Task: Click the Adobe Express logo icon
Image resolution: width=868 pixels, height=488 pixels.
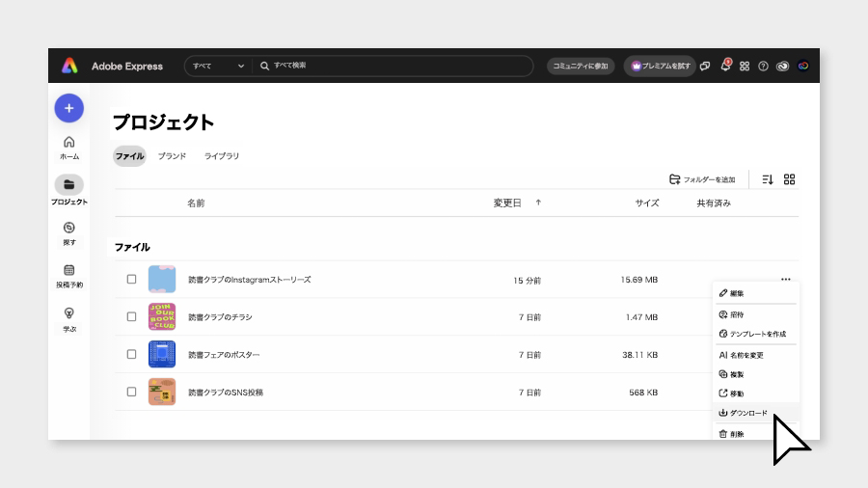Action: pos(69,66)
